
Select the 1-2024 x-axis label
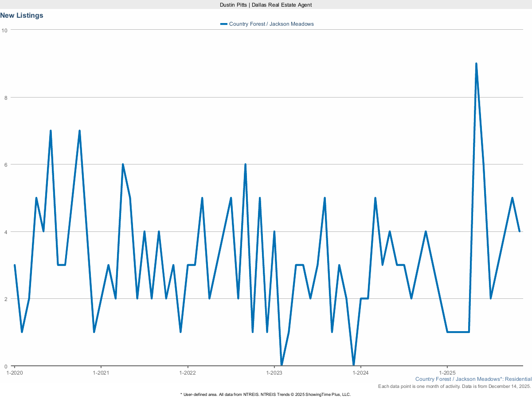[x=360, y=373]
